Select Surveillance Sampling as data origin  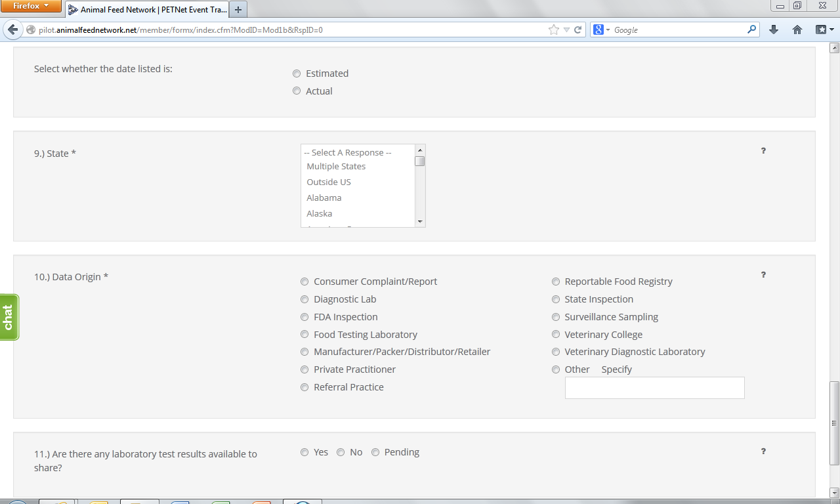click(x=556, y=317)
